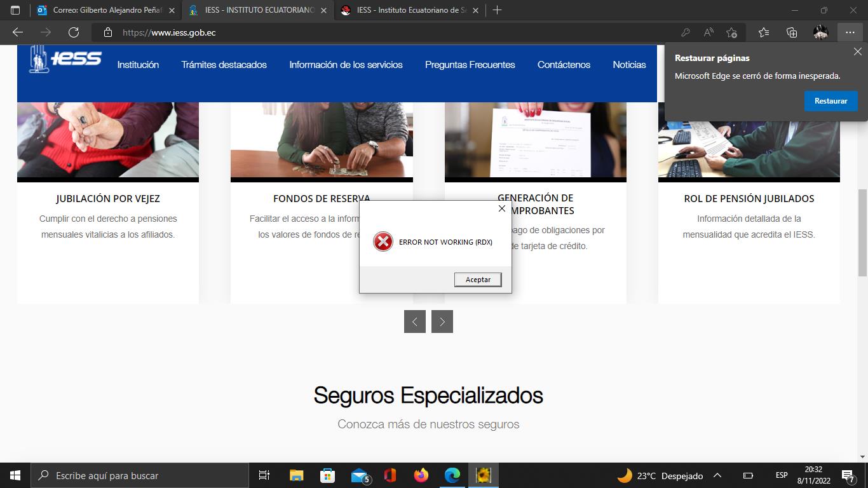Click the Aceptar button in error dialog
868x488 pixels.
pyautogui.click(x=478, y=280)
